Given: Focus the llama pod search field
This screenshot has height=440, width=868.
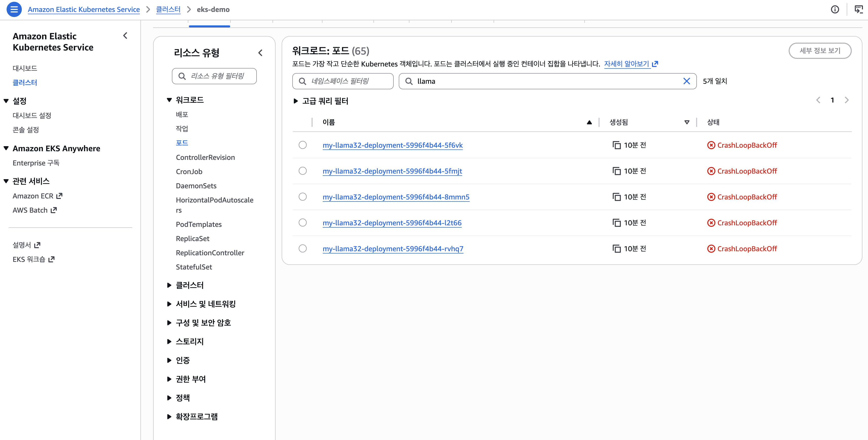Looking at the screenshot, I should tap(548, 81).
